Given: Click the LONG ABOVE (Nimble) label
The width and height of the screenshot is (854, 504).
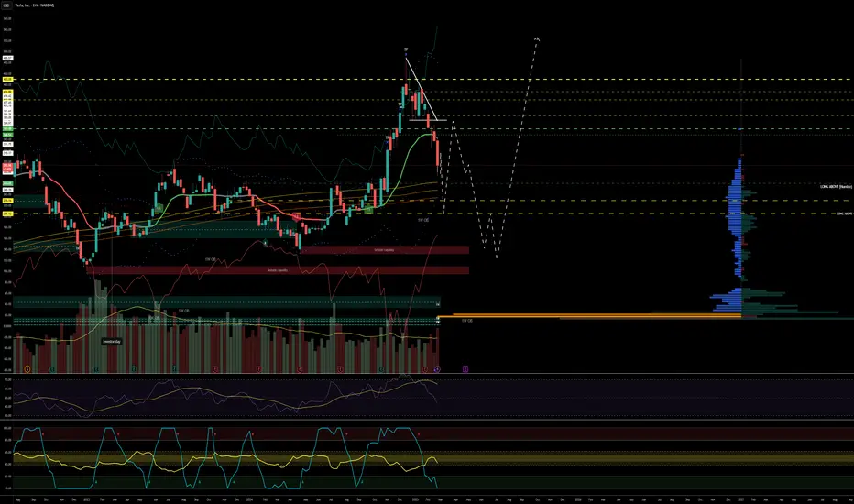Looking at the screenshot, I should pyautogui.click(x=836, y=186).
